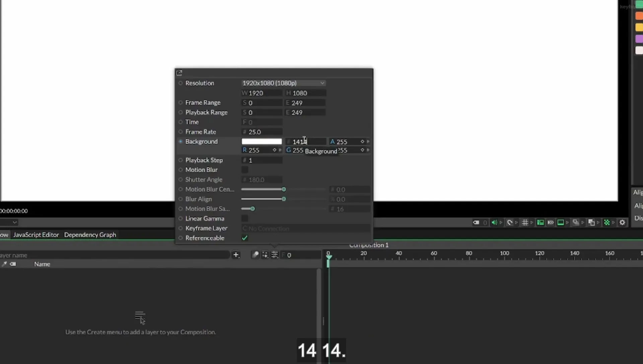Click the Width field showing 1920
643x364 pixels.
(x=262, y=93)
